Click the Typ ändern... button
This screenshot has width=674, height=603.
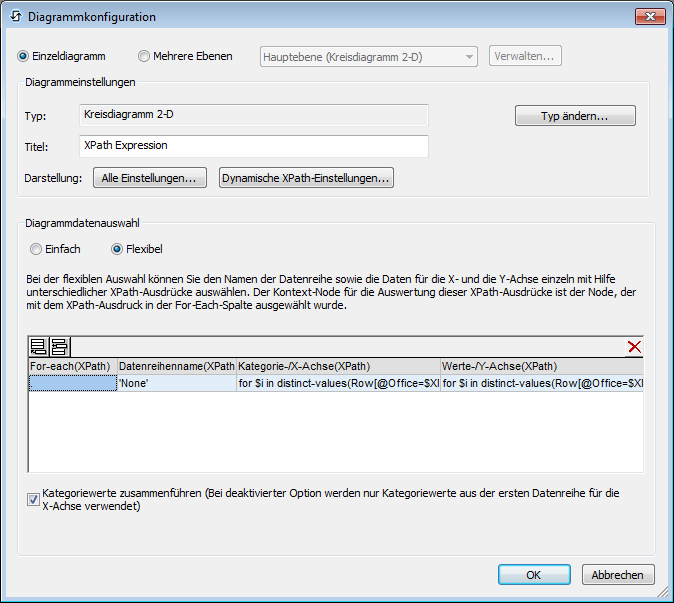pos(575,116)
